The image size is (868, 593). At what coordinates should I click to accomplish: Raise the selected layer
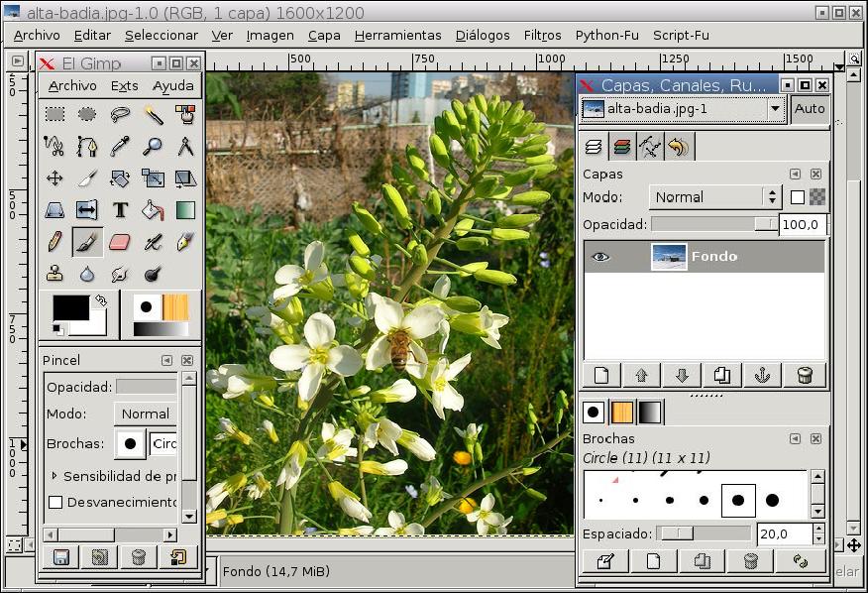pos(642,375)
